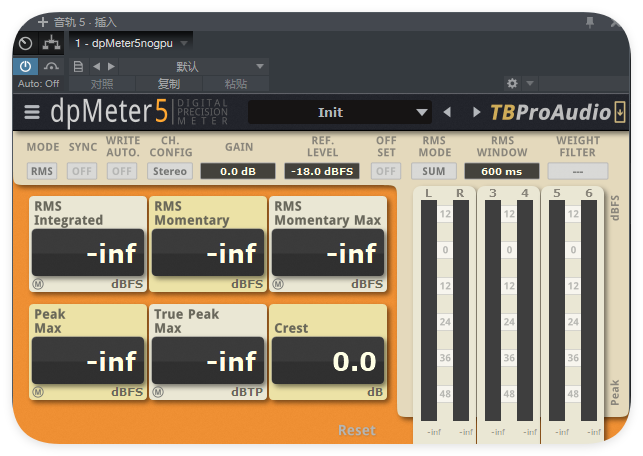Click the Crest 0.0 display
The height and width of the screenshot is (456, 643).
328,361
